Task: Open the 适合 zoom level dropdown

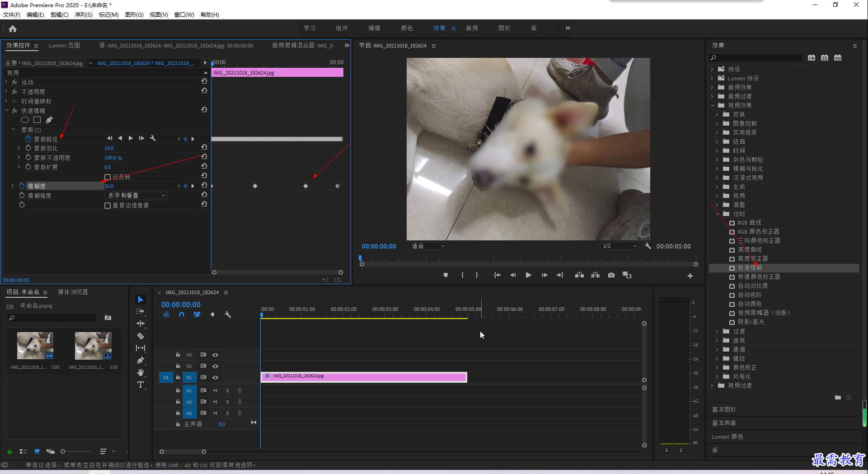Action: [x=428, y=246]
